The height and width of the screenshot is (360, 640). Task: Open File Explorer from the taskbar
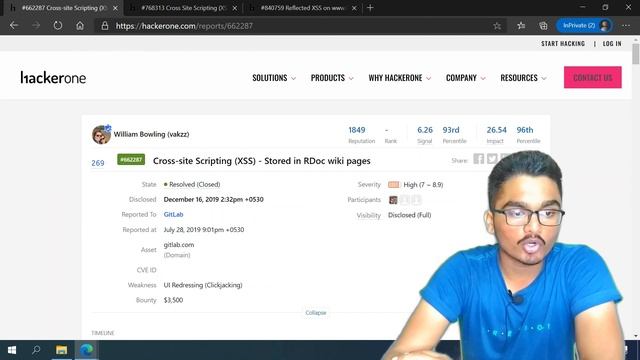[62, 350]
